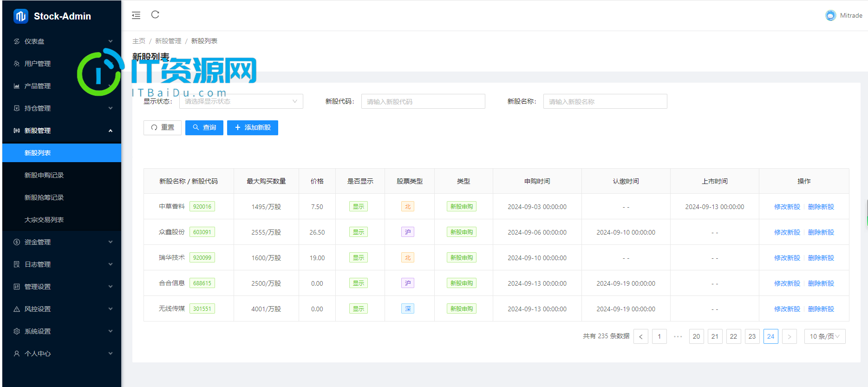Click stock code tag 301551

coord(202,309)
